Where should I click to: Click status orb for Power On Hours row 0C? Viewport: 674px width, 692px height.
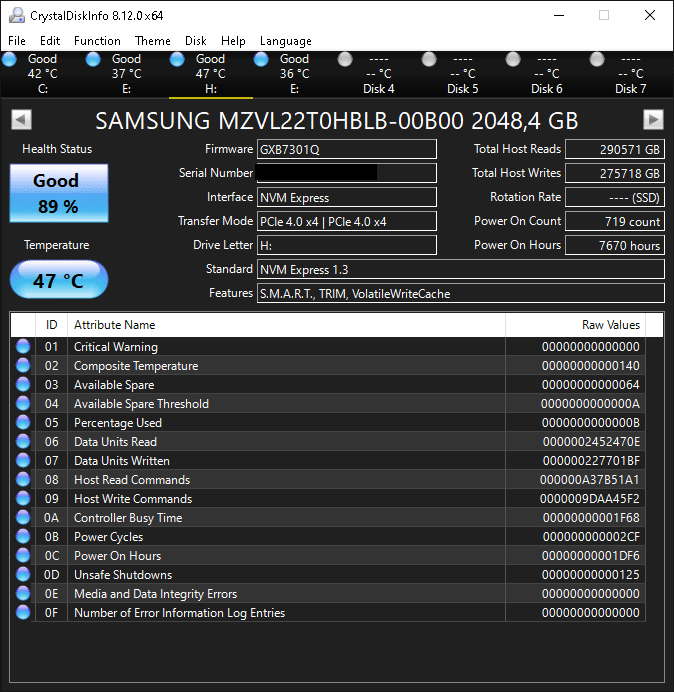pyautogui.click(x=23, y=555)
